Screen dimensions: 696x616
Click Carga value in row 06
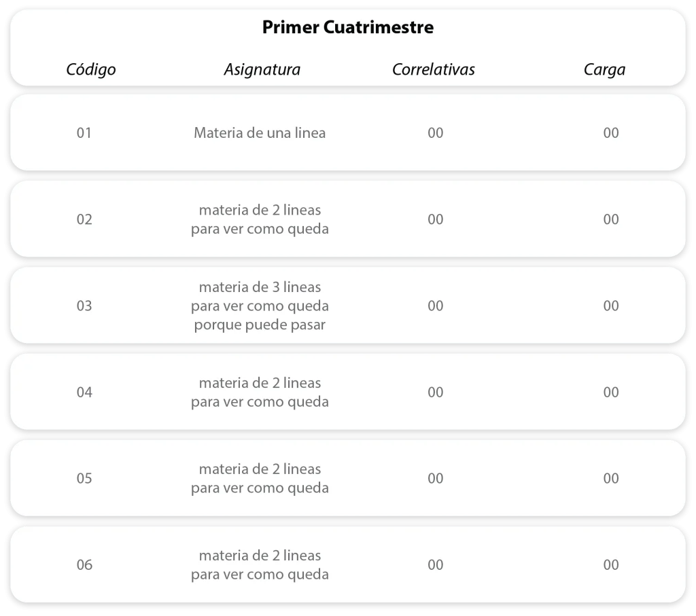[x=611, y=564]
